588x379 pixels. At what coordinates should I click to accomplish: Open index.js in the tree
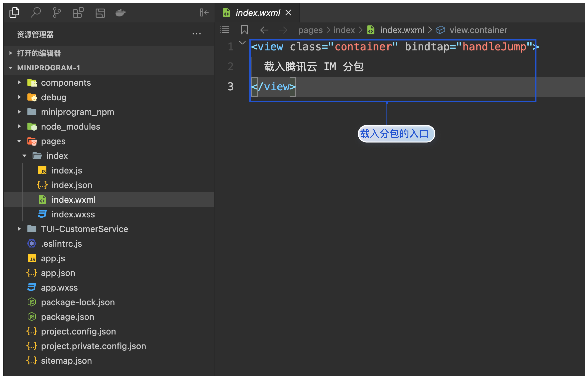coord(109,170)
